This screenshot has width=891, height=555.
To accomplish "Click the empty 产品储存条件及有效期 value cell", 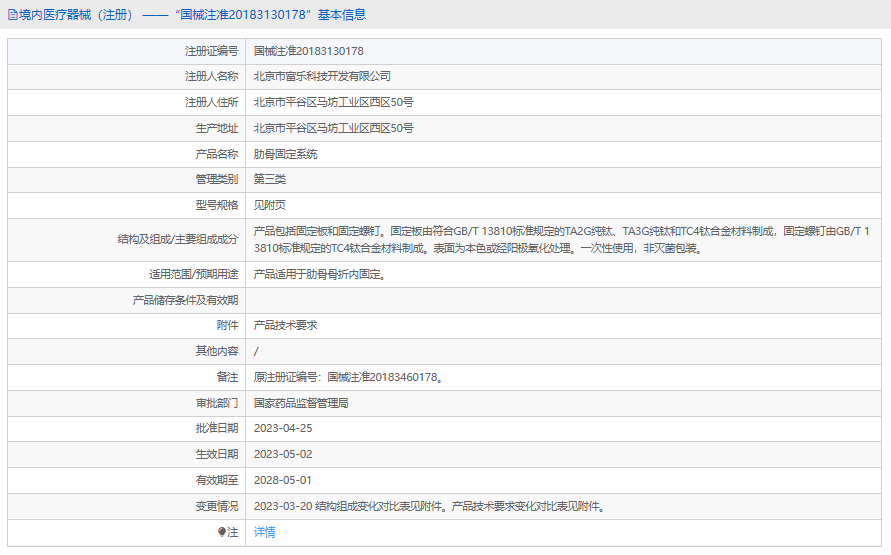I will pyautogui.click(x=560, y=300).
